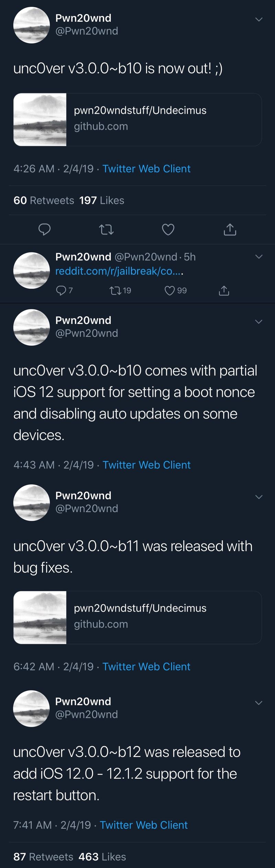Reply to the reddit link tweet with 7 replies
Viewport: 275px width, 868px height.
pyautogui.click(x=64, y=290)
